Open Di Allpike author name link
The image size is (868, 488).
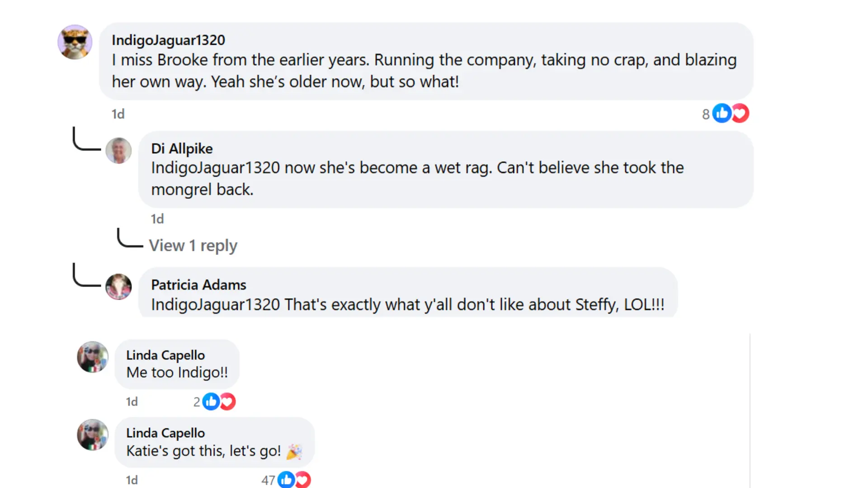(182, 149)
